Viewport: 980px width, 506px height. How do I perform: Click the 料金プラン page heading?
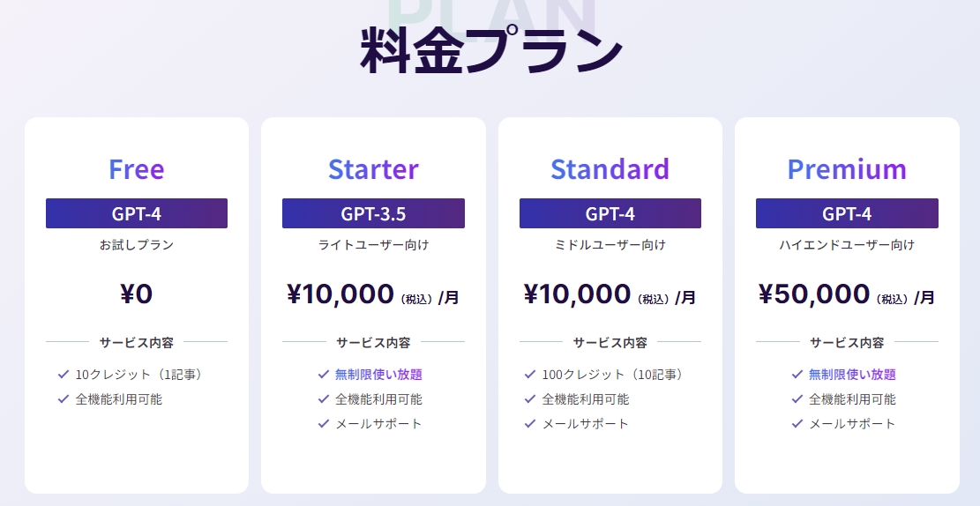coord(490,50)
